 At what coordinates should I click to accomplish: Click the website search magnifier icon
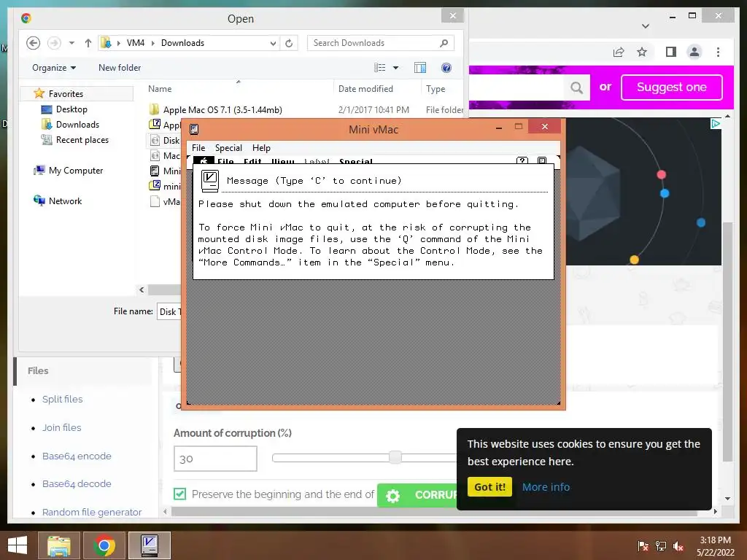[576, 87]
